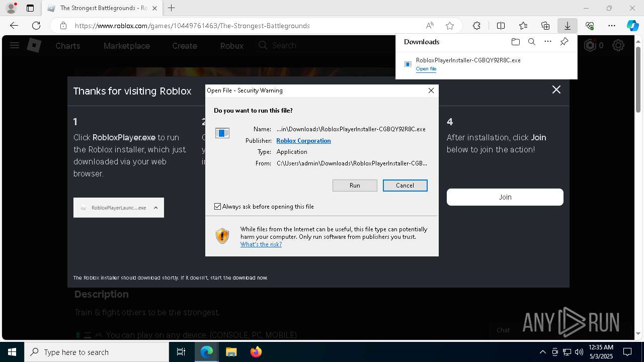This screenshot has height=362, width=644.
Task: Click the Run button
Action: point(355,186)
